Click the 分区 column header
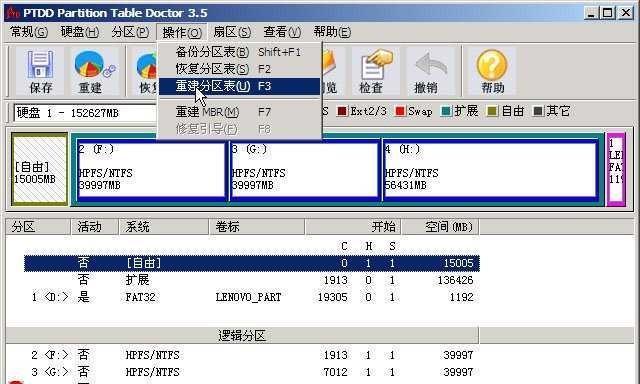The height and width of the screenshot is (384, 640). 38,226
